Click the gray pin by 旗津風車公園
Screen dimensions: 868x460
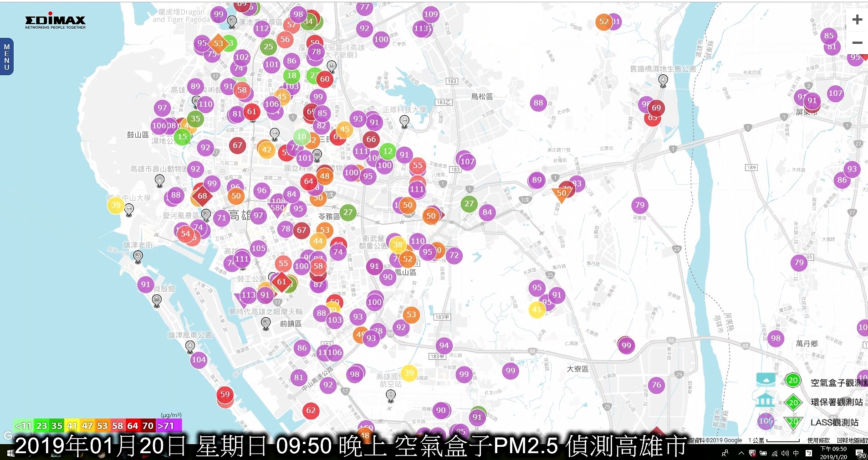coord(190,347)
